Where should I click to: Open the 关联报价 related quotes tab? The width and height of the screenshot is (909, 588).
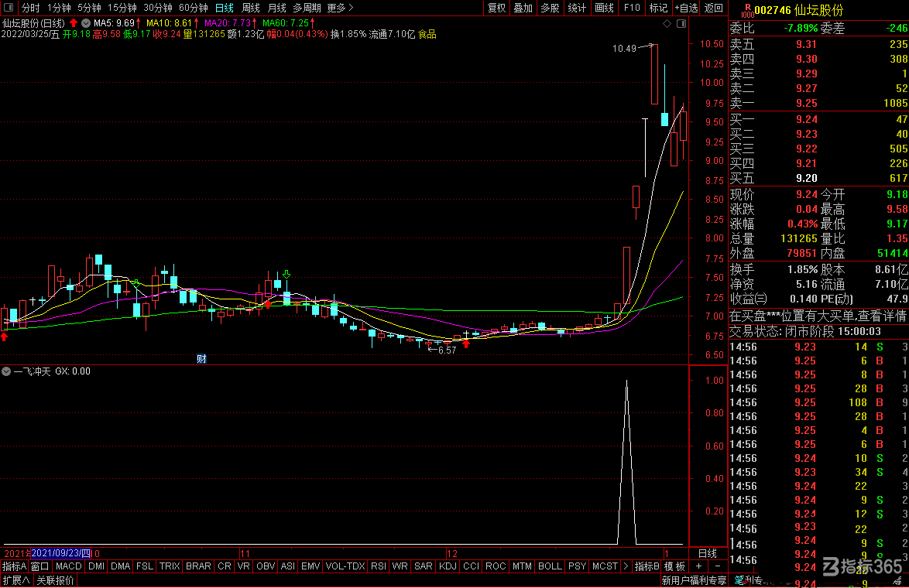[x=56, y=580]
